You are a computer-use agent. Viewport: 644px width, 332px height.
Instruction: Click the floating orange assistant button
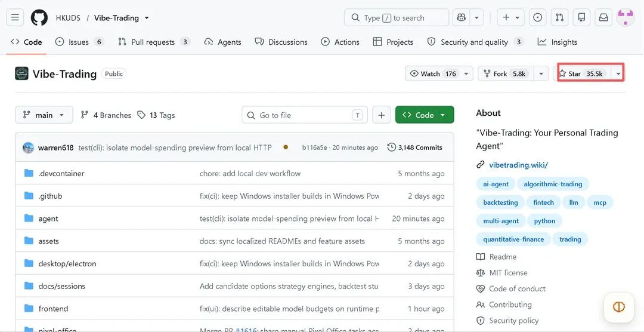[618, 307]
